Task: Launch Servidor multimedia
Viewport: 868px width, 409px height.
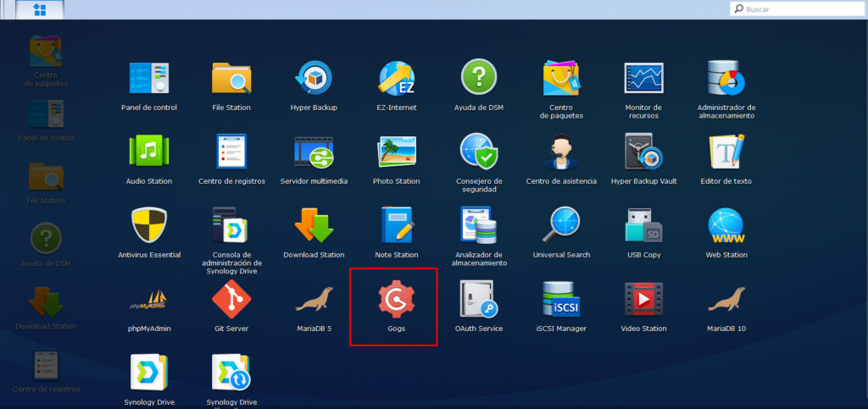Action: pos(314,152)
